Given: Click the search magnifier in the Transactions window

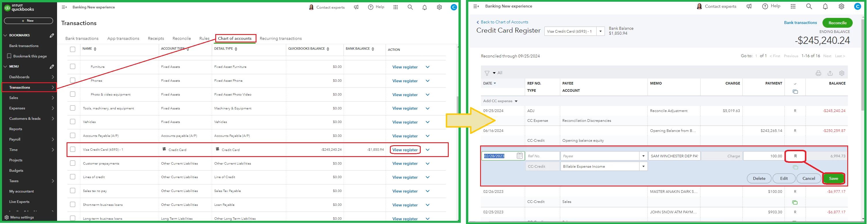Looking at the screenshot, I should click(x=410, y=7).
